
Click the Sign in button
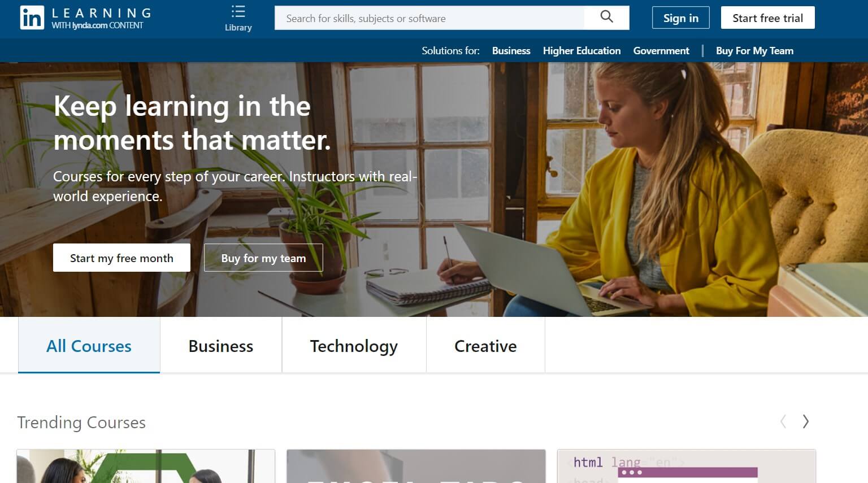(680, 18)
